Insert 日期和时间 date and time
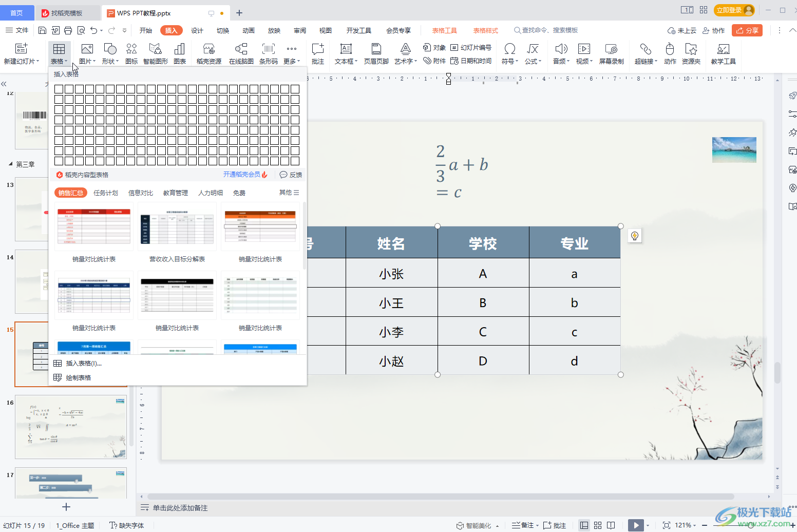The image size is (797, 532). point(471,61)
